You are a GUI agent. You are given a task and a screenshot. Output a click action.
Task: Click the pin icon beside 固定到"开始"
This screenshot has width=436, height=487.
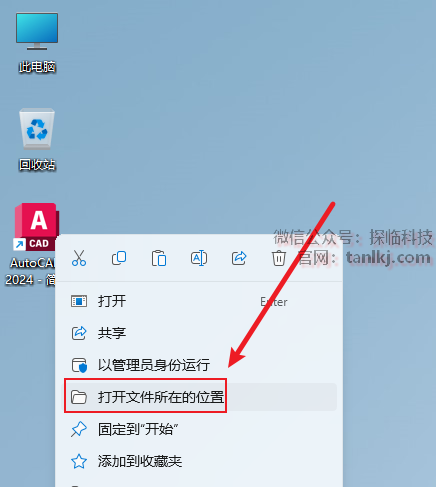[x=79, y=429]
